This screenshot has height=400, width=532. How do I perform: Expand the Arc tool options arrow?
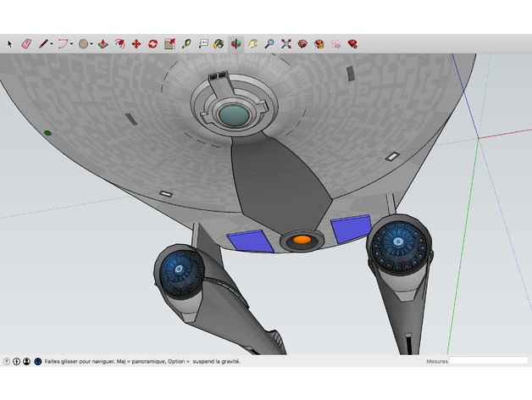point(72,44)
